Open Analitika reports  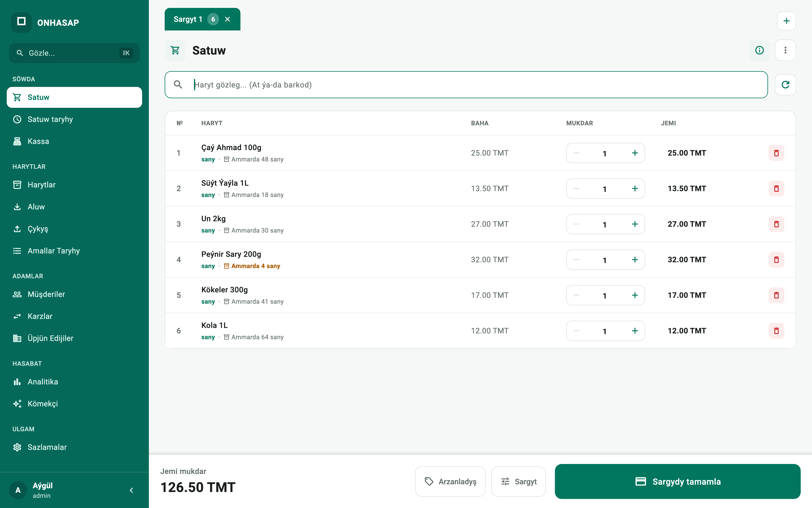coord(74,382)
